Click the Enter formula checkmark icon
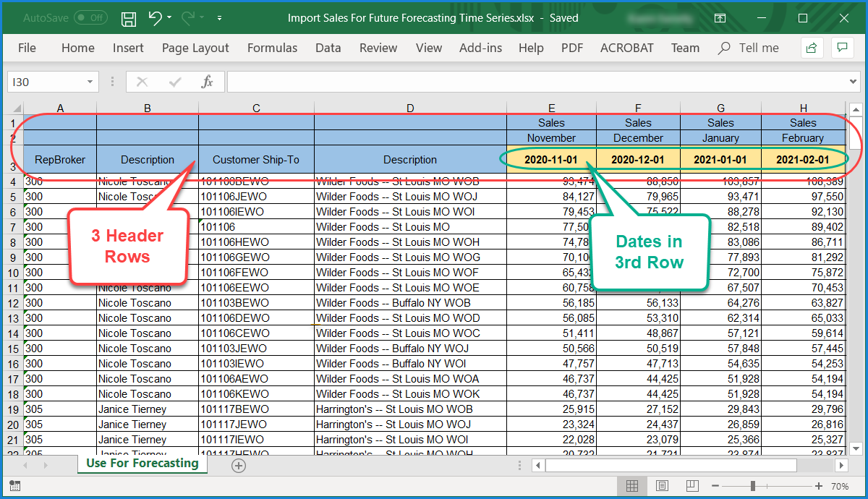This screenshot has height=499, width=868. [x=174, y=82]
